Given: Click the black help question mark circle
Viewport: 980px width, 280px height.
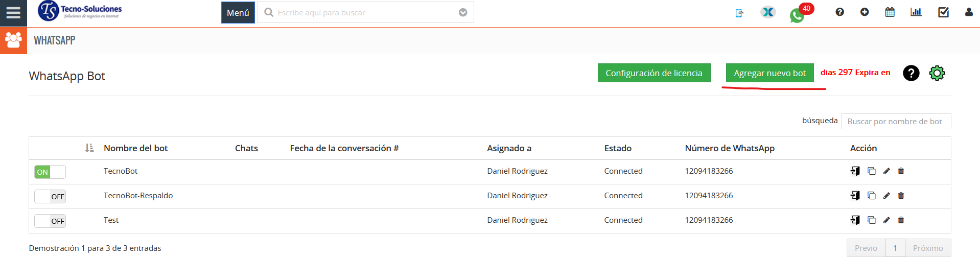Looking at the screenshot, I should pyautogui.click(x=911, y=73).
